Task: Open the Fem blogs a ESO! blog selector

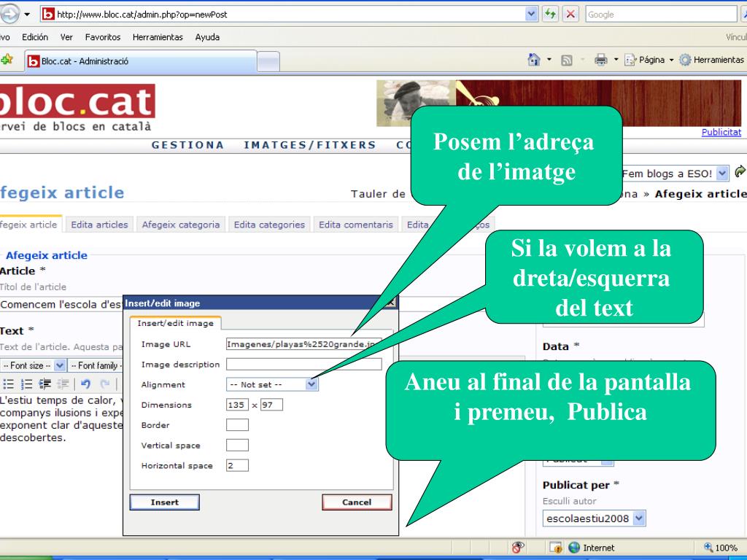Action: point(675,174)
